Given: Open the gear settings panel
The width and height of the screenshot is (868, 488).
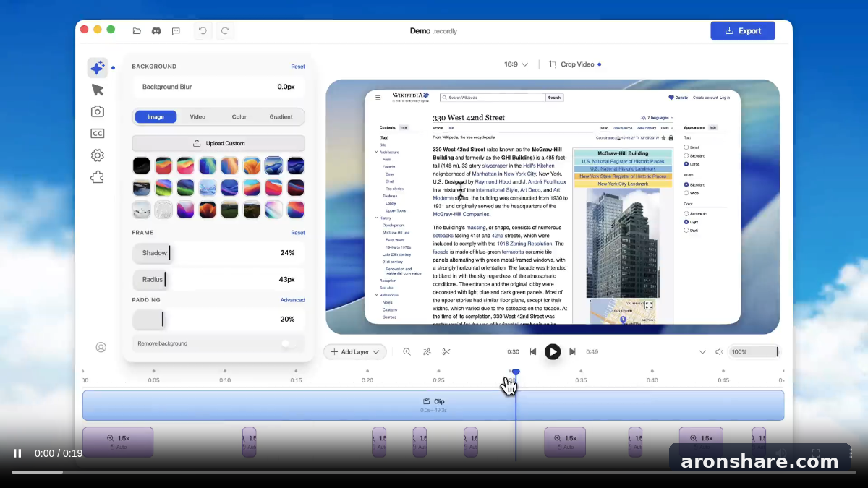Looking at the screenshot, I should [98, 155].
